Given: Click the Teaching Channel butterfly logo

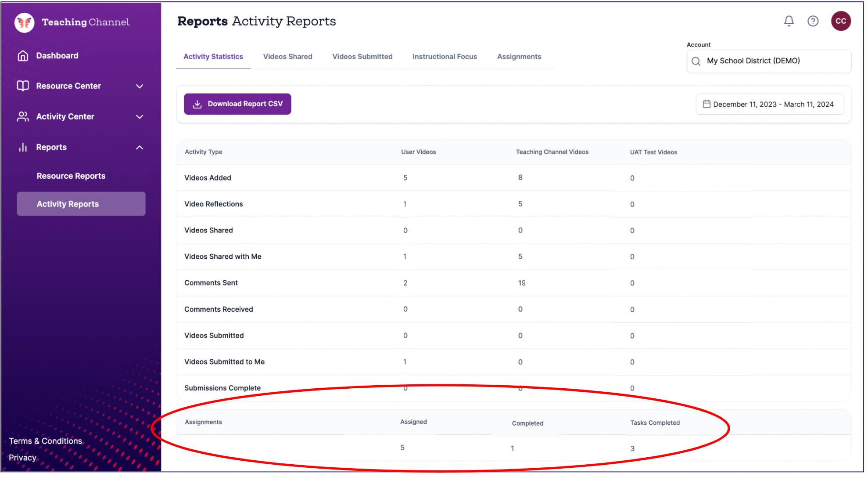Looking at the screenshot, I should tap(24, 22).
